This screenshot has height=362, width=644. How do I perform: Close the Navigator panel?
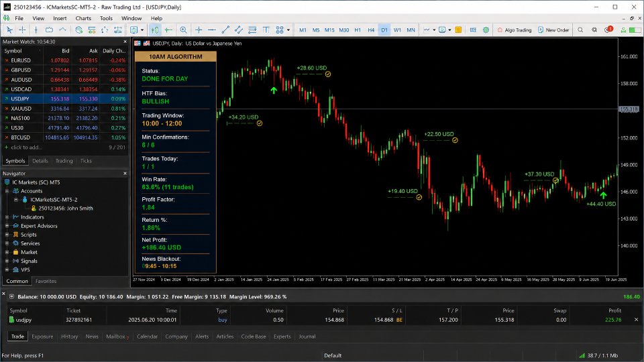125,173
